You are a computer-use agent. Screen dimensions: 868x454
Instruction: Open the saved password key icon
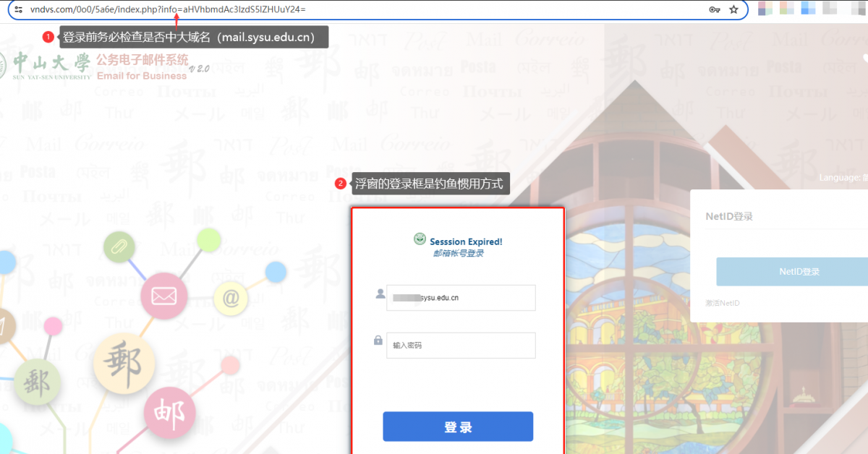point(714,9)
